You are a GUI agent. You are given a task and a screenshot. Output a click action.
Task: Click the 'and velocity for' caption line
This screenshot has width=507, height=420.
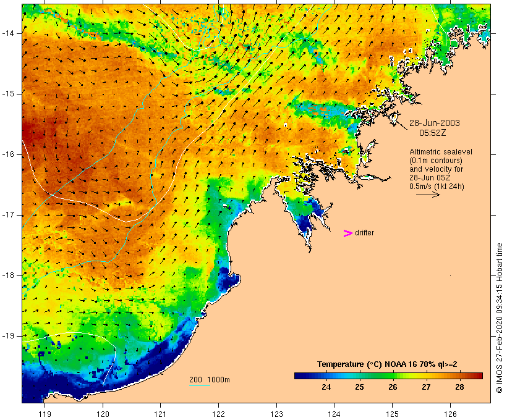(x=436, y=169)
